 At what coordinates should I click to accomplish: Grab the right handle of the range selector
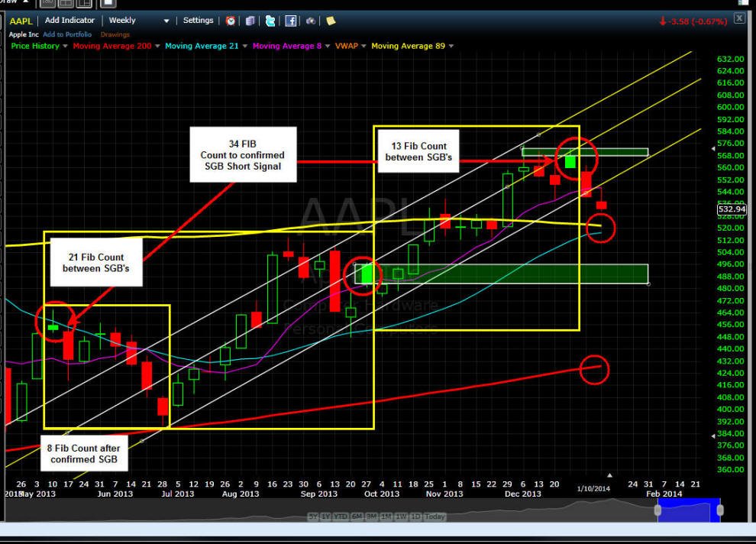tap(720, 510)
